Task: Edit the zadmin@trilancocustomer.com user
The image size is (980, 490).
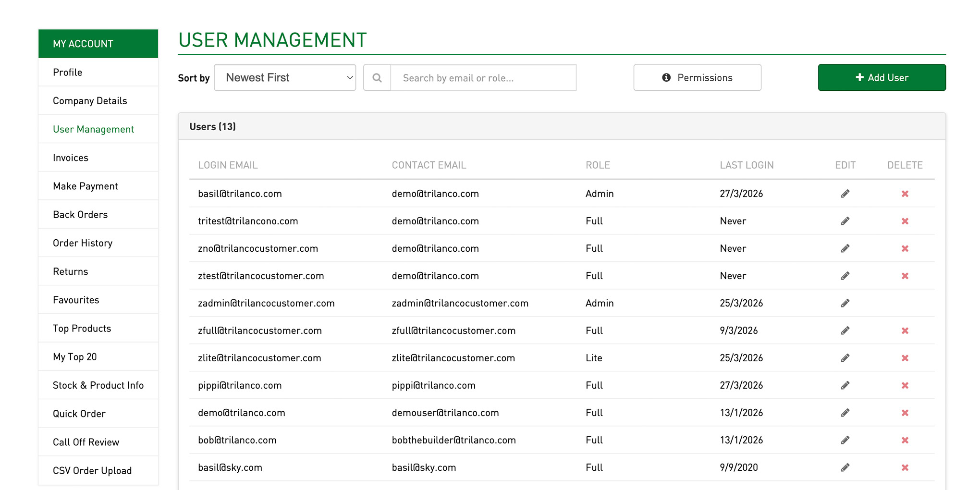Action: click(845, 303)
